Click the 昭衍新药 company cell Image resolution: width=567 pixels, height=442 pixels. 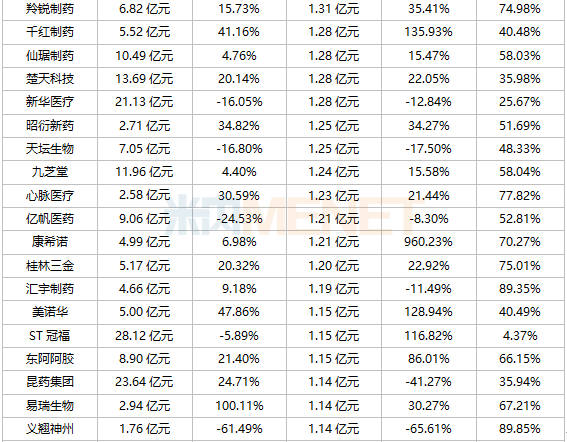(x=50, y=126)
